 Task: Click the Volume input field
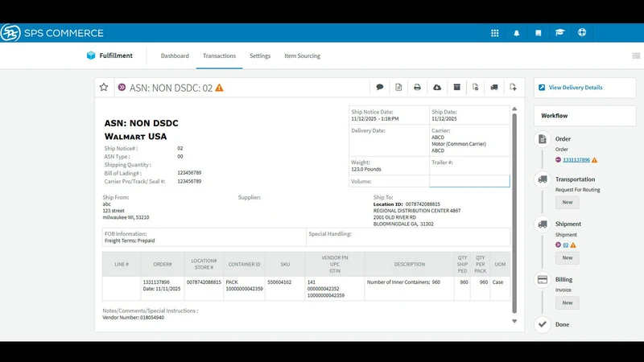point(469,181)
